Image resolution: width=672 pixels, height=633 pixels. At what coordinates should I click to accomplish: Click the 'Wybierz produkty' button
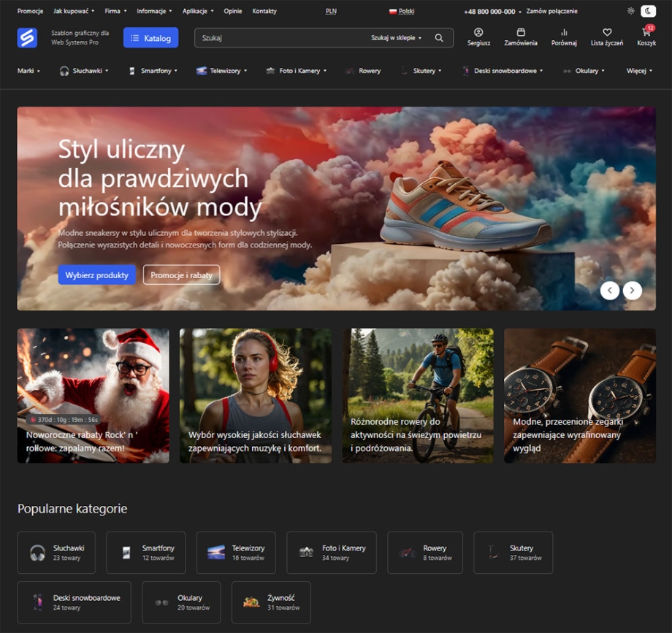click(x=97, y=275)
